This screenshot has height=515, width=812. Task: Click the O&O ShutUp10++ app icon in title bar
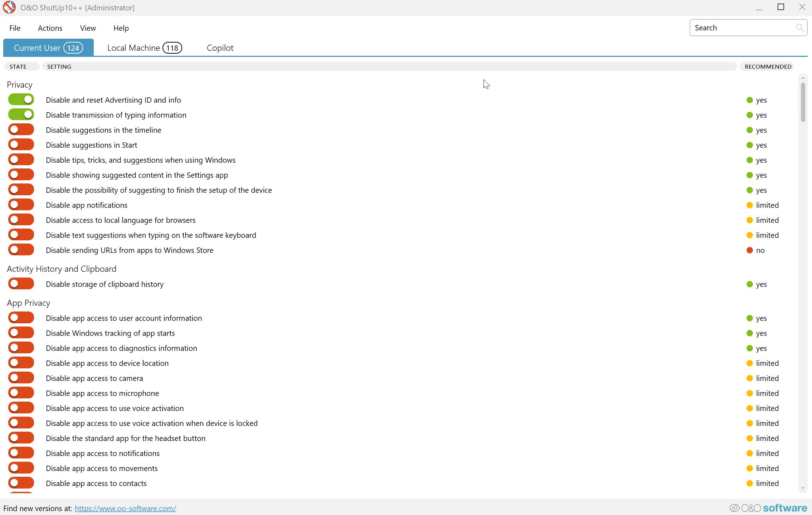pos(9,8)
